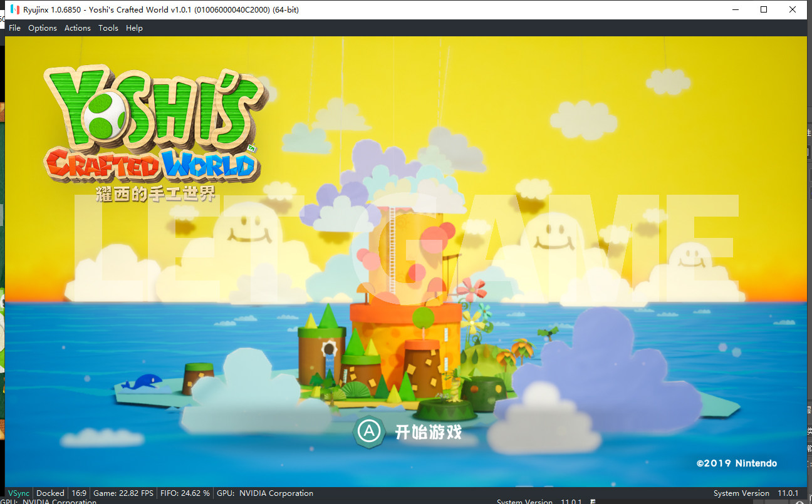The width and height of the screenshot is (812, 504).
Task: Expand the Options menu
Action: coord(43,28)
